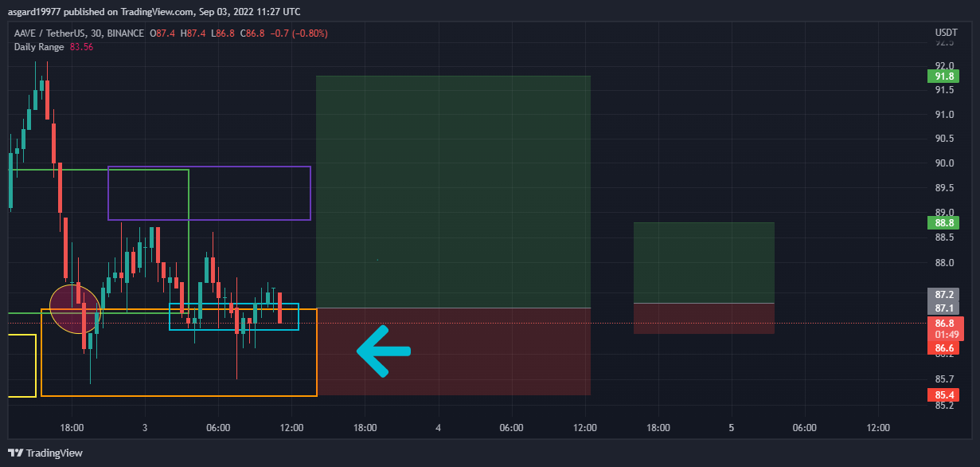Click the red 86.8 current price tag
This screenshot has height=467, width=980.
pyautogui.click(x=944, y=324)
